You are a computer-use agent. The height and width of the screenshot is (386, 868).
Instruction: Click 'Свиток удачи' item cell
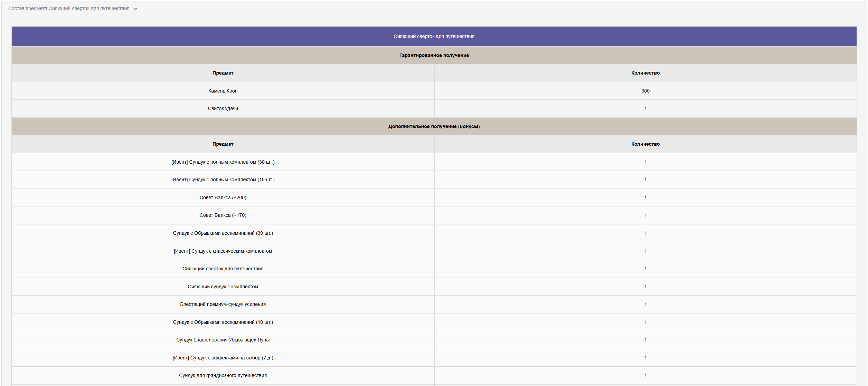click(x=223, y=108)
